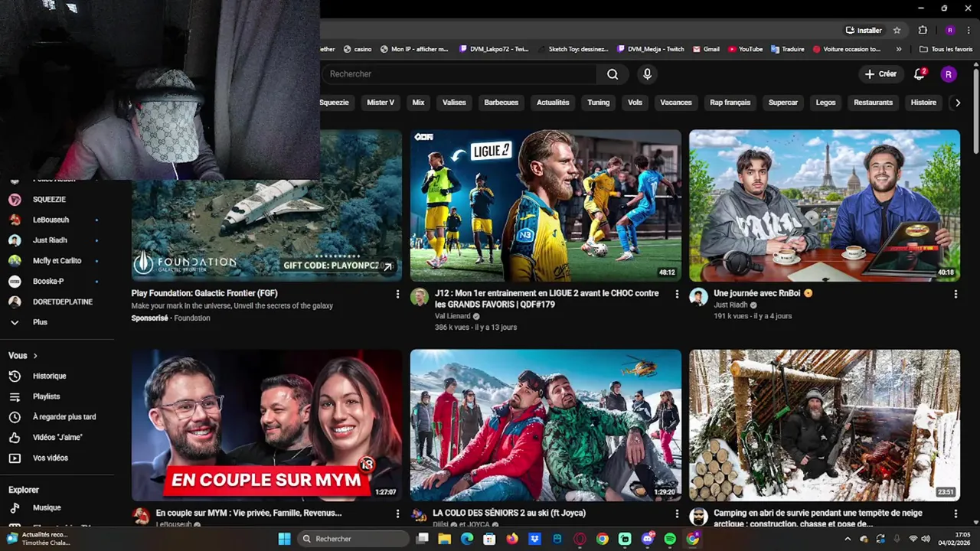This screenshot has height=551, width=980.
Task: Click the Créer button
Action: point(880,74)
